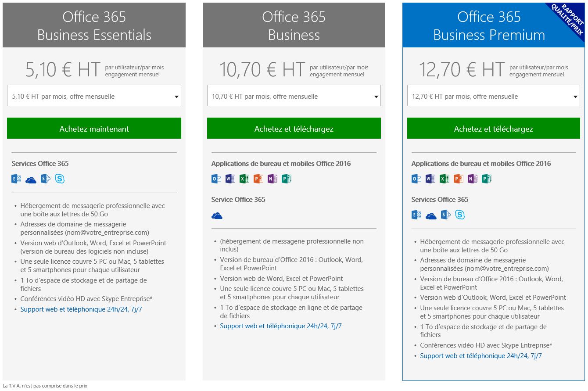Open the 10,70 € HT par mois dropdown
This screenshot has width=588, height=391.
(294, 96)
